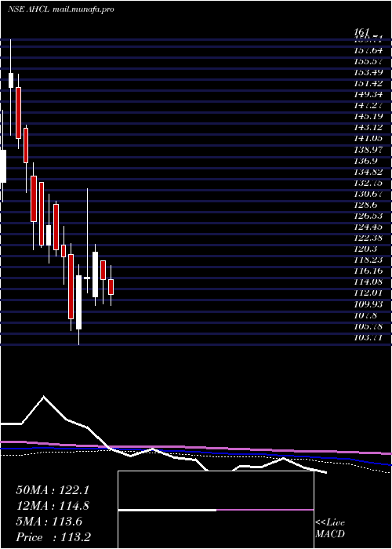Screen dimensions: 392x549
Task: Click the 103.71 price axis label
Action: 368,338
